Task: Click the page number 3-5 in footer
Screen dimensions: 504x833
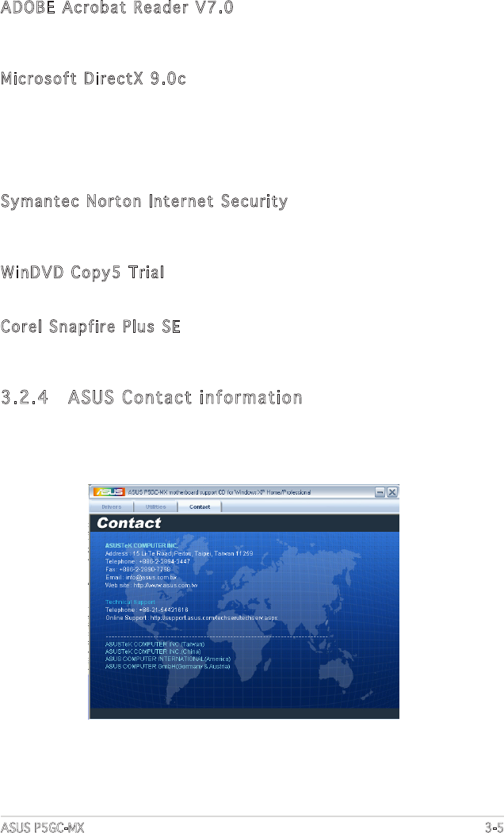Action: [494, 827]
